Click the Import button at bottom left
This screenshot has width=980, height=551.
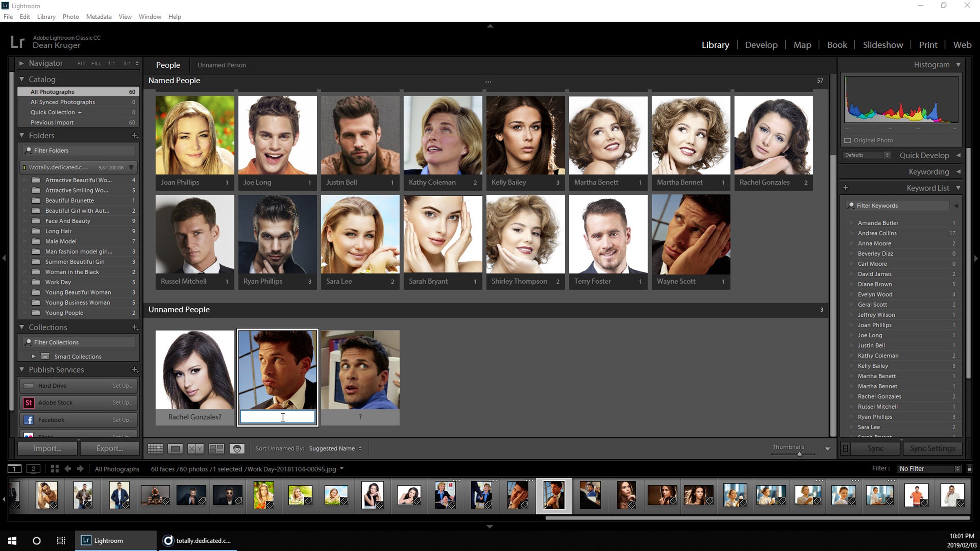click(x=47, y=448)
